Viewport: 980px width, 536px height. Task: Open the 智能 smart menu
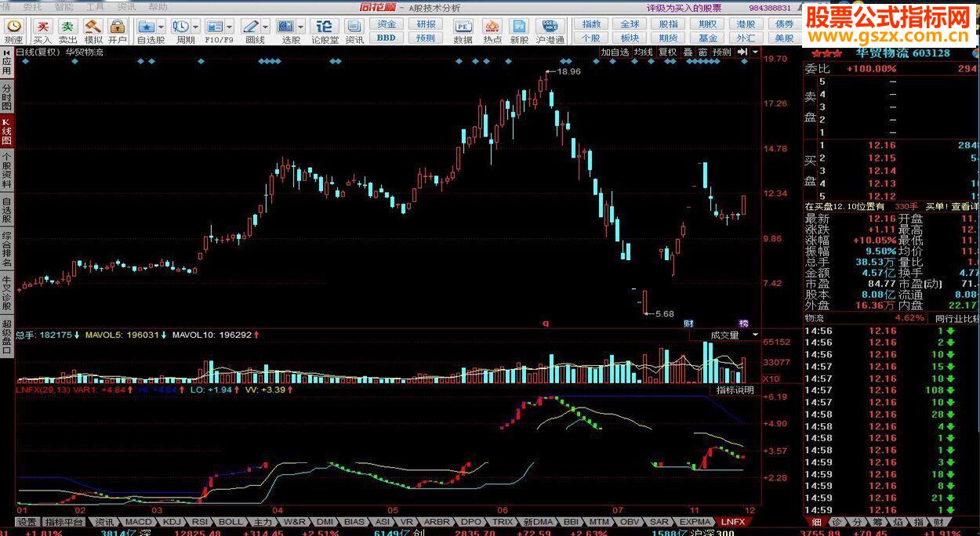[x=64, y=6]
